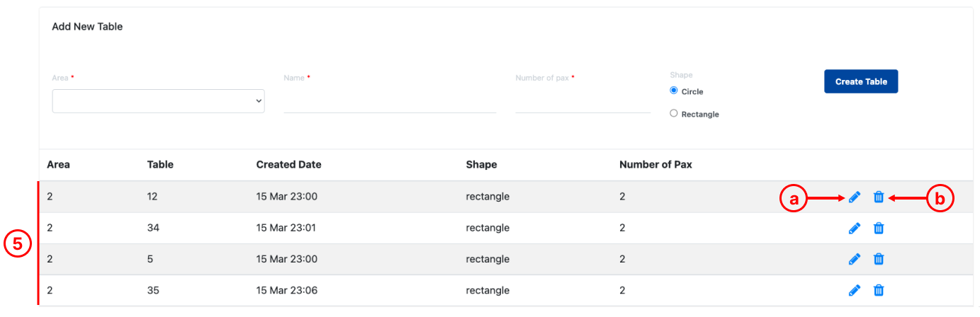Click the Created Date column header
Screen dimensions: 980x317
pyautogui.click(x=288, y=164)
